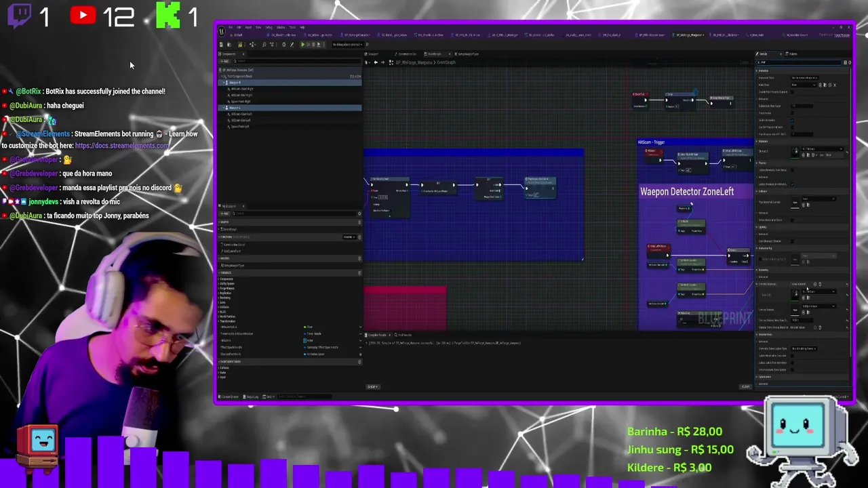Add new variable with VARIABLES plus icon

point(359,273)
